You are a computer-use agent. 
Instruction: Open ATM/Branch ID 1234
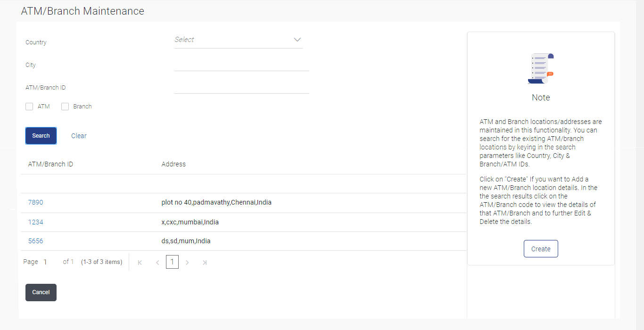(35, 222)
